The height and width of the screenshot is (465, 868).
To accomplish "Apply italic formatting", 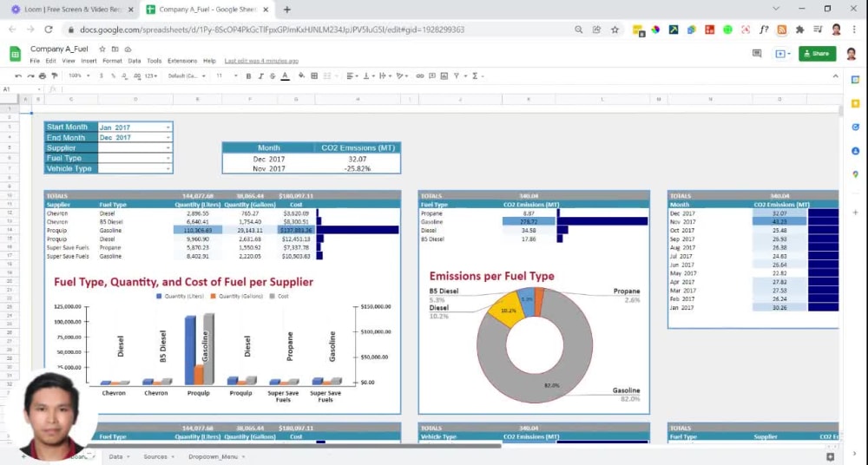I will pos(260,75).
